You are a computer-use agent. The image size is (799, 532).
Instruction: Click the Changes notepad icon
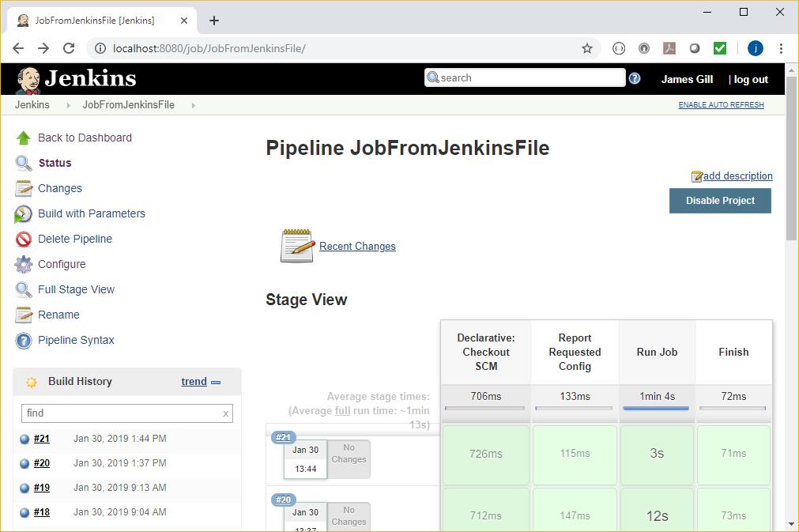coord(24,189)
